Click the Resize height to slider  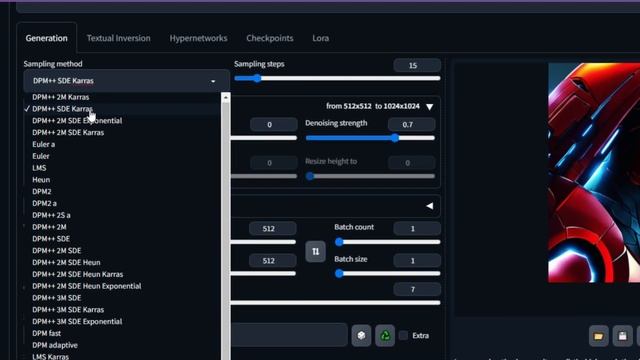point(370,176)
